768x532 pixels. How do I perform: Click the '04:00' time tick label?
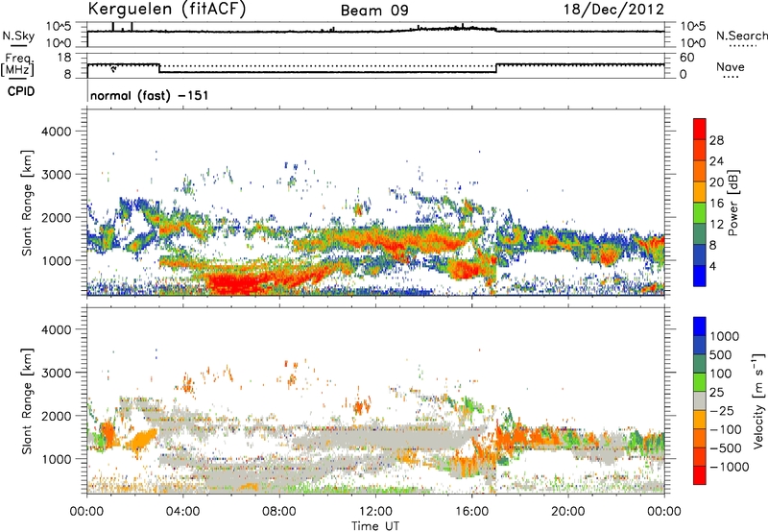click(182, 512)
